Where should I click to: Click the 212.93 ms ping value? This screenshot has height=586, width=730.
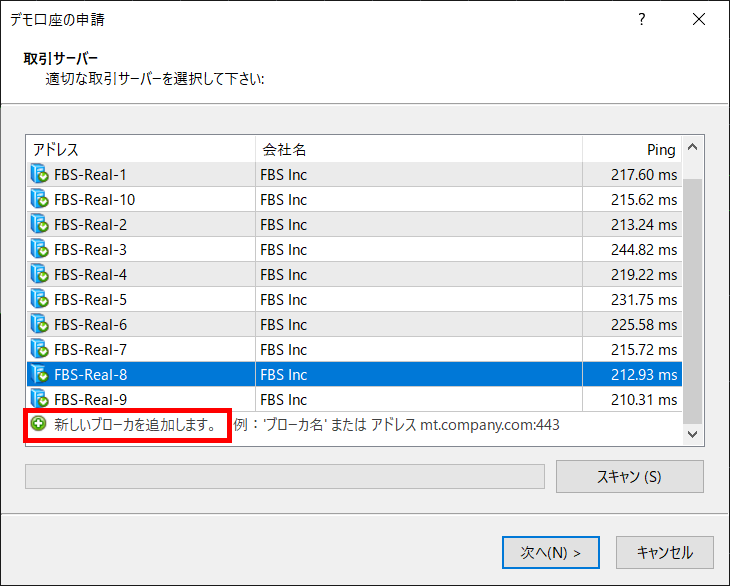644,375
